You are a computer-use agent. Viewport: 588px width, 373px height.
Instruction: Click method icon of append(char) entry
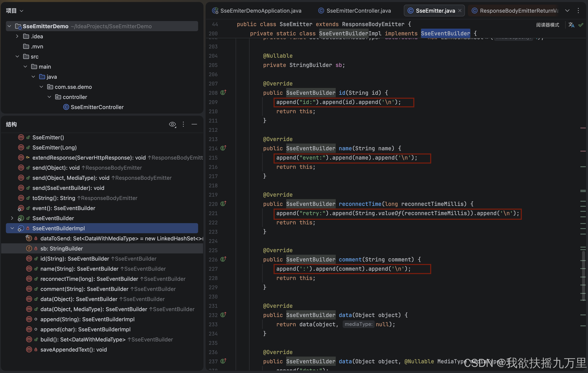(x=29, y=329)
